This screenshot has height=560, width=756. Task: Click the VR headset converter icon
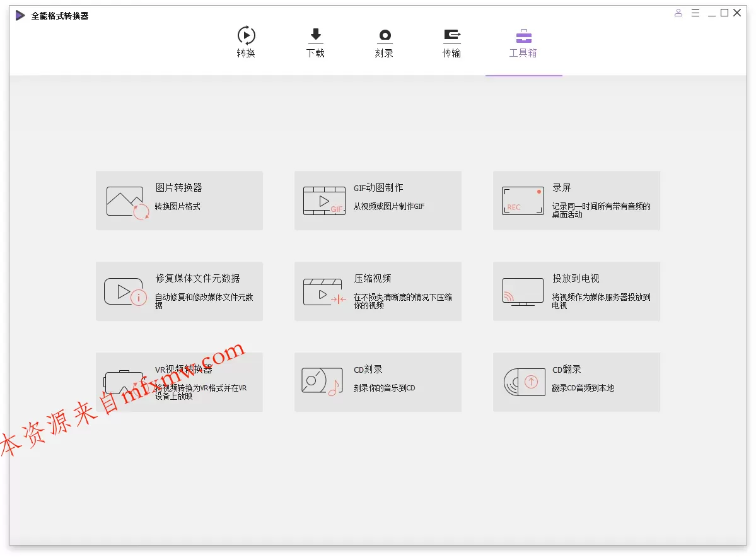tap(124, 383)
